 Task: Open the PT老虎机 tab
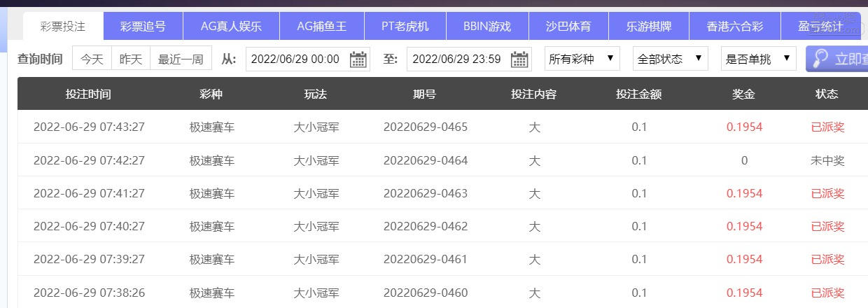(405, 27)
